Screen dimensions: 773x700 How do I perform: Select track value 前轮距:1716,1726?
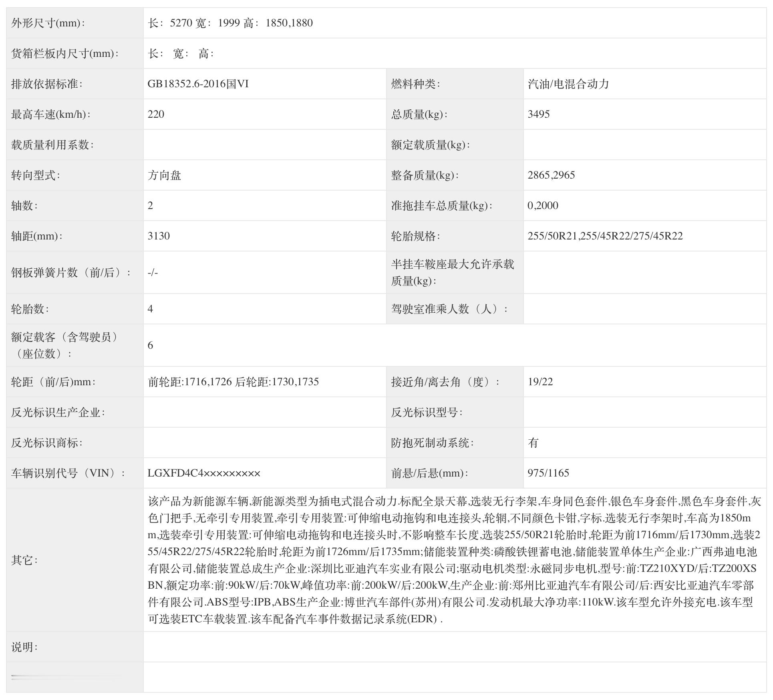tap(190, 382)
